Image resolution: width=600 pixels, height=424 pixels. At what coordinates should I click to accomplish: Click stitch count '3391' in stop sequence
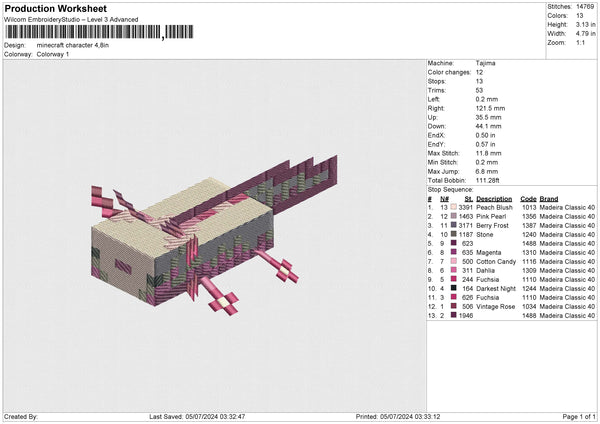466,207
